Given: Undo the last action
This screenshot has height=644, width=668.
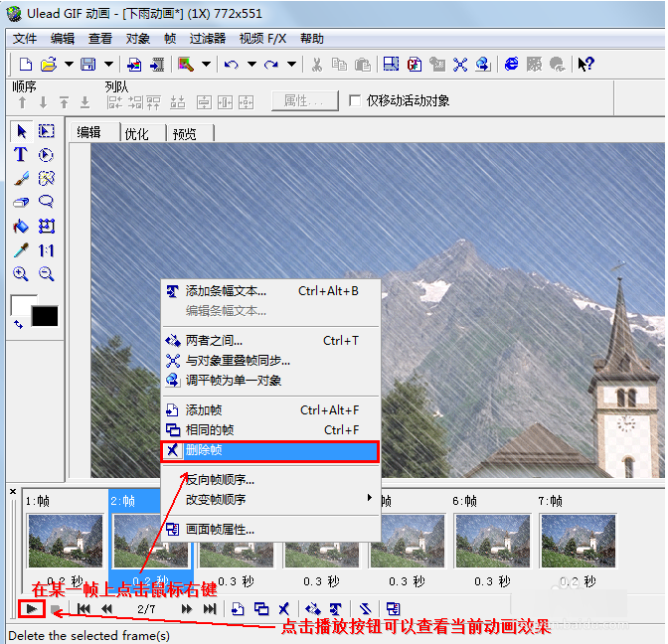Looking at the screenshot, I should (x=231, y=65).
